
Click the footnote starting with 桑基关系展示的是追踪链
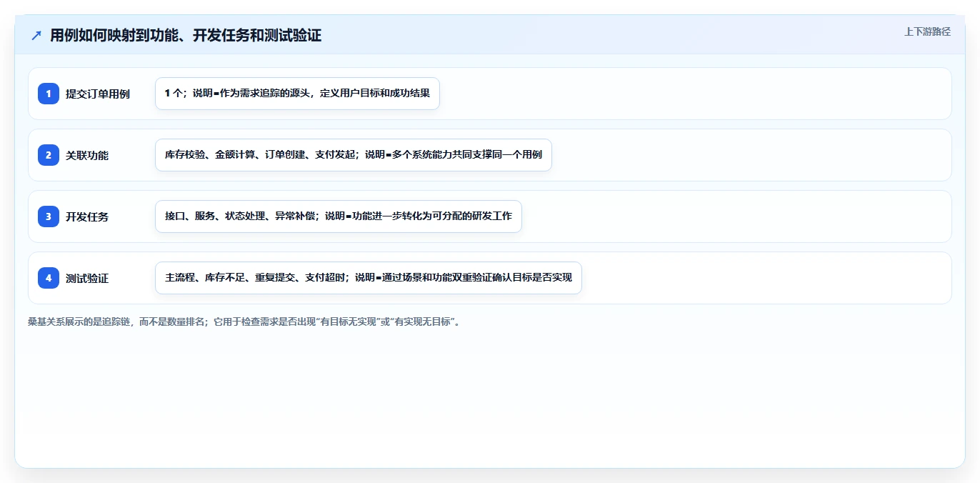[x=245, y=322]
